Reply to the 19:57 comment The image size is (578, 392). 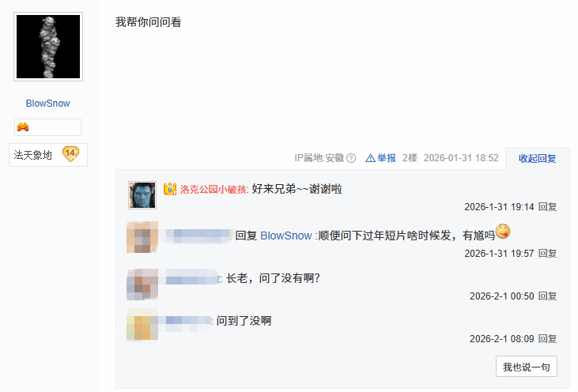[547, 254]
